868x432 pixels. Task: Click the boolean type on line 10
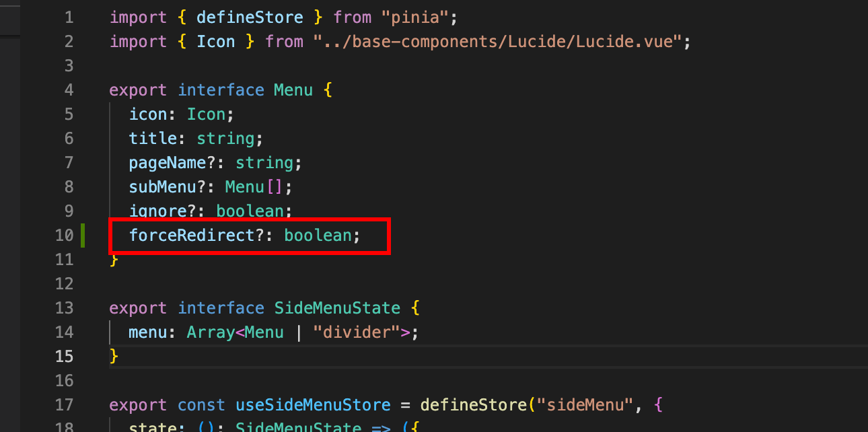[318, 236]
